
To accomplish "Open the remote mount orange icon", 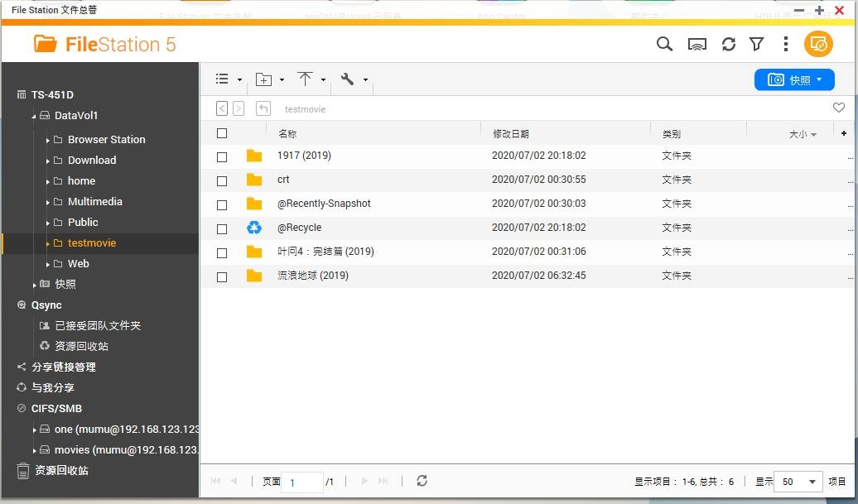I will click(x=818, y=44).
